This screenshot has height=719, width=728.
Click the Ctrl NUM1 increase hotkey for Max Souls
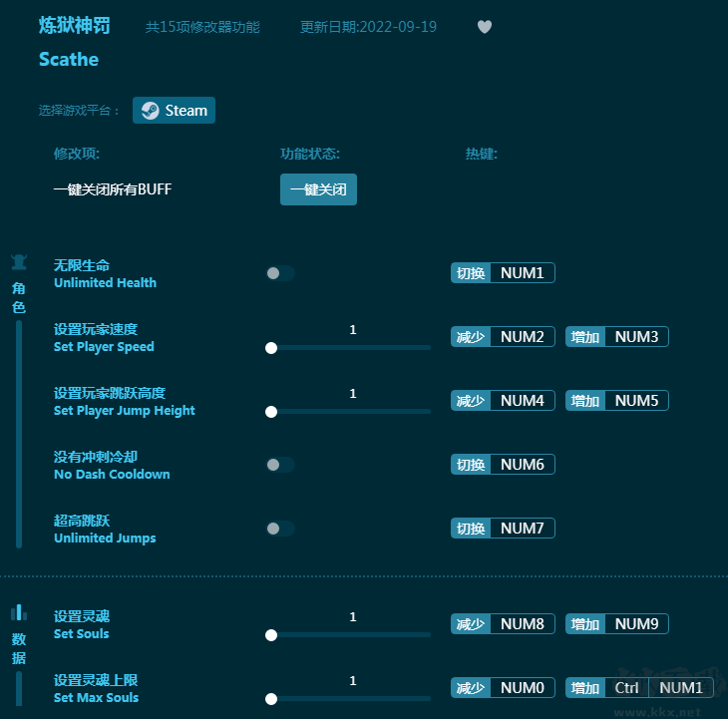pos(639,688)
